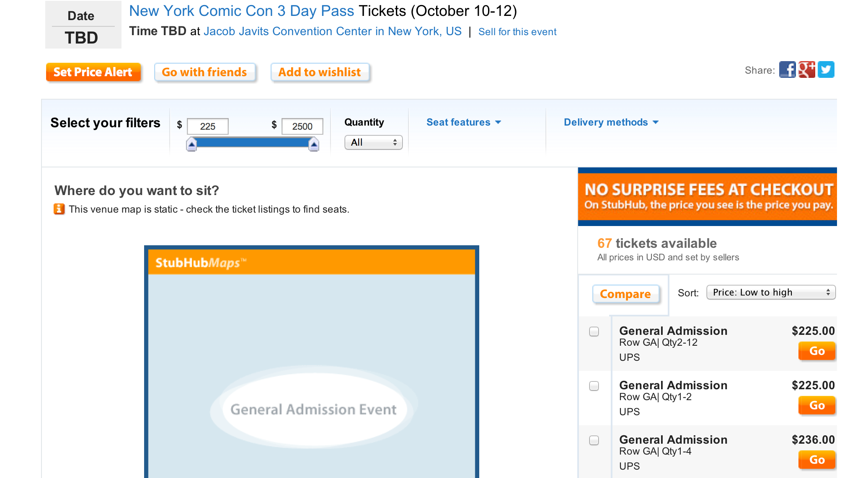Share event on Google Plus icon
Screen dimensions: 868x478
(x=806, y=70)
